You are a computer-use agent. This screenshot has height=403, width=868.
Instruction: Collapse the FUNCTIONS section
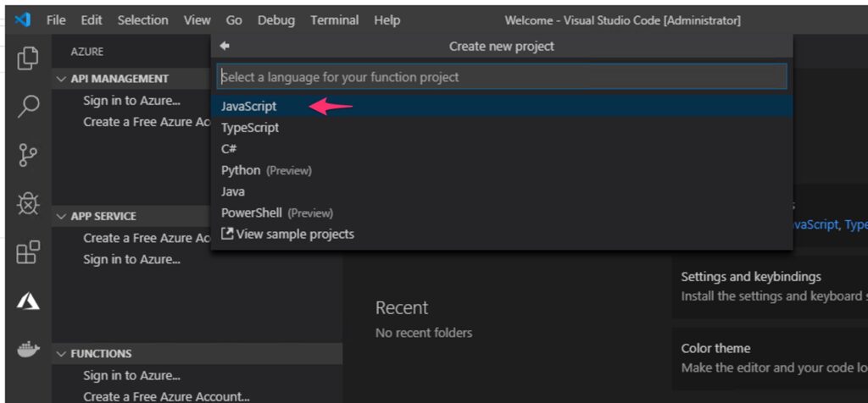pyautogui.click(x=61, y=354)
